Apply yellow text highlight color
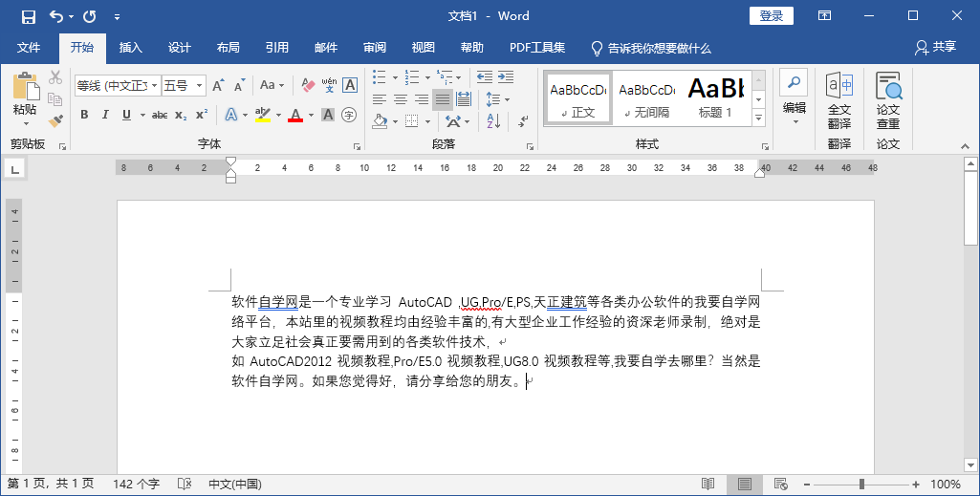Viewport: 980px width, 496px height. point(263,115)
